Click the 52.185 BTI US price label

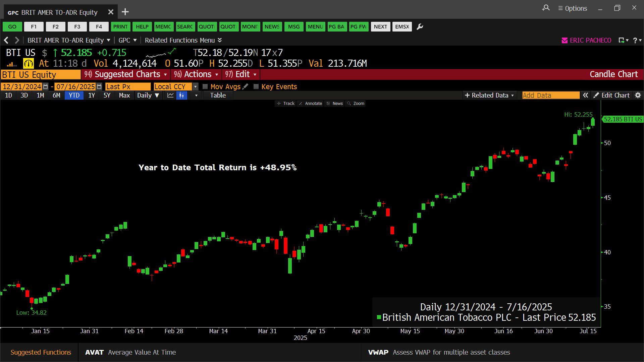pos(623,119)
